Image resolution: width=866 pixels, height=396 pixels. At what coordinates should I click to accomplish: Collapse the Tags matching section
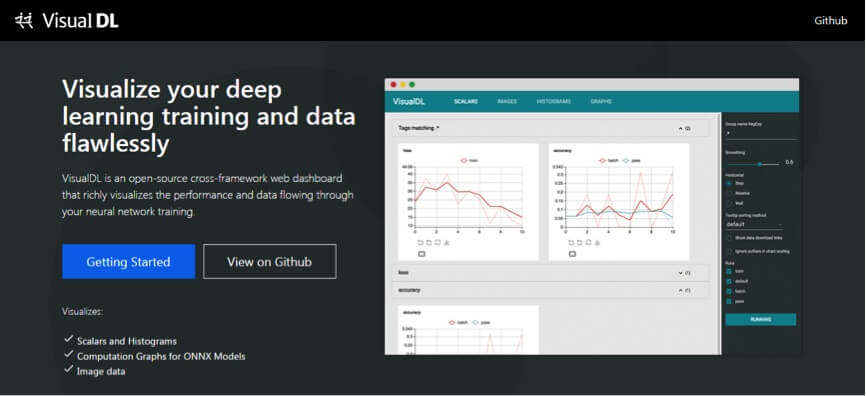(x=680, y=128)
